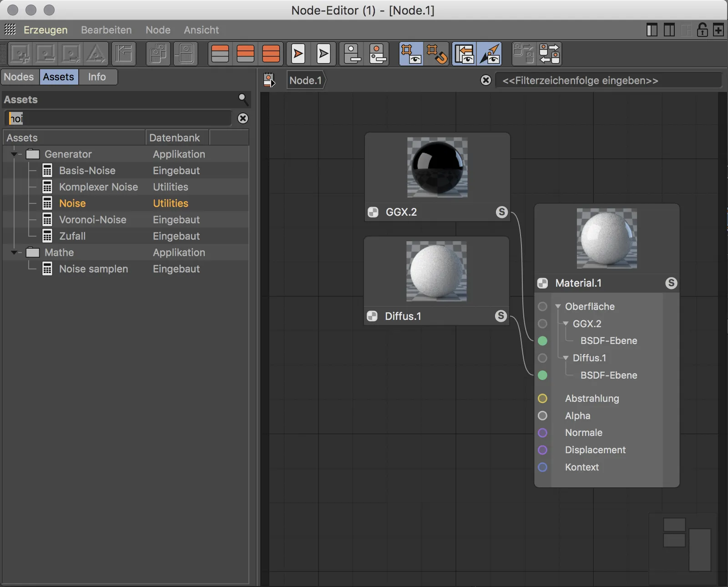Image resolution: width=728 pixels, height=587 pixels.
Task: Click the S solo button on GGX.2
Action: (501, 212)
